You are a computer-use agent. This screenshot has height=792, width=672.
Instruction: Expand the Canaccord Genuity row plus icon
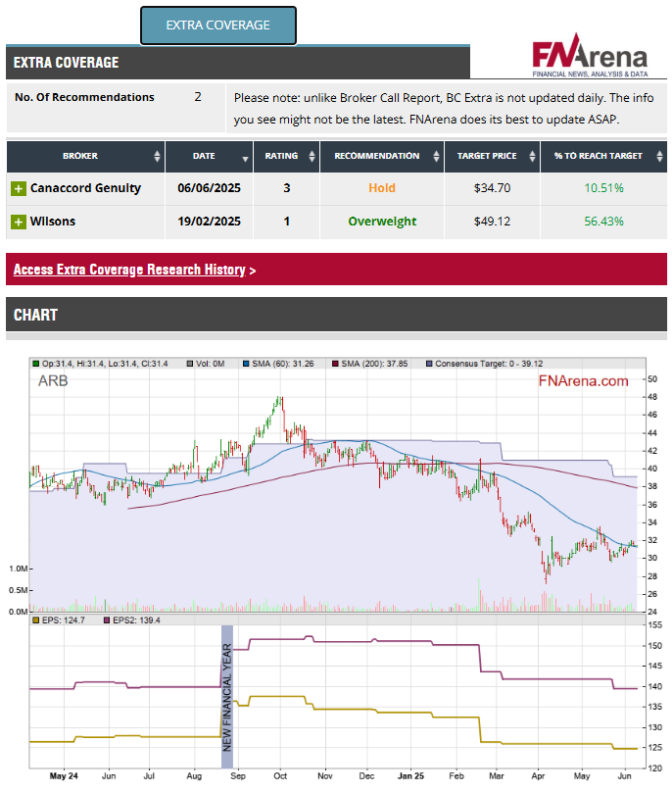pos(19,189)
